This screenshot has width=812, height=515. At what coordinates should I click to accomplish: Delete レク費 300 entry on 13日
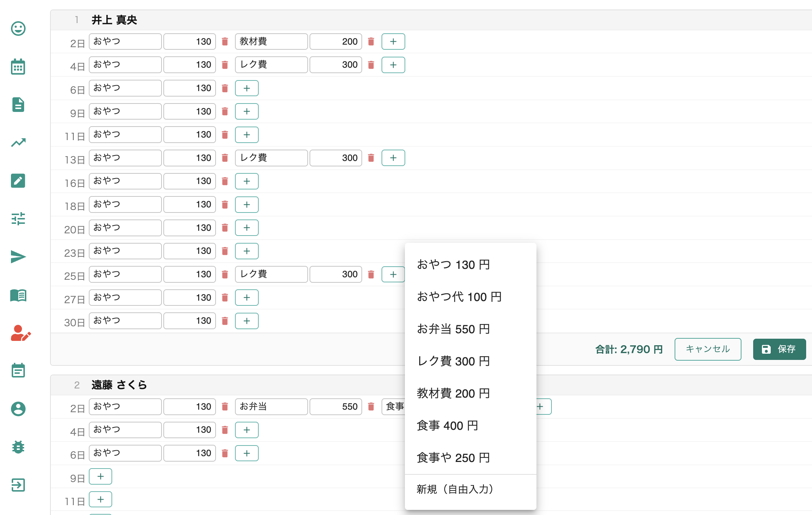coord(371,158)
